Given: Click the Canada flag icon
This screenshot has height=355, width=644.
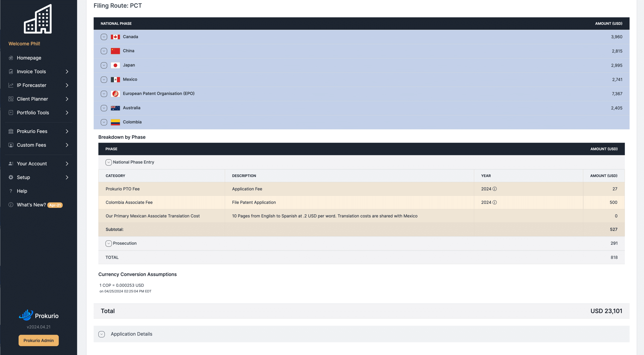Looking at the screenshot, I should pyautogui.click(x=115, y=37).
